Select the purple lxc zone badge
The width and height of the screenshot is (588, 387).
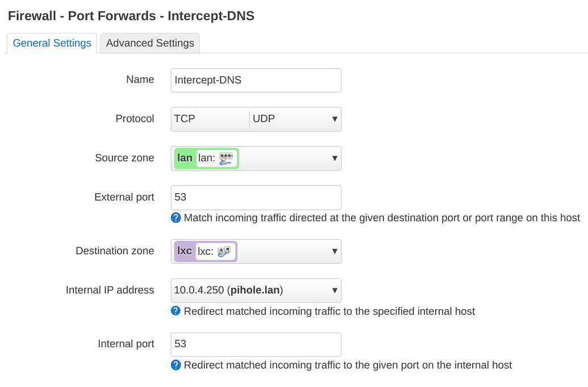(184, 251)
